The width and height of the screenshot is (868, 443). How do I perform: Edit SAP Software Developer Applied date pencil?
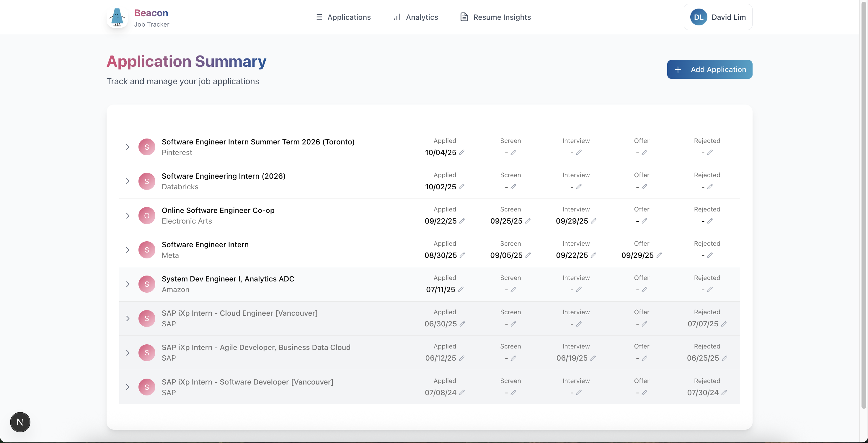[x=462, y=392]
